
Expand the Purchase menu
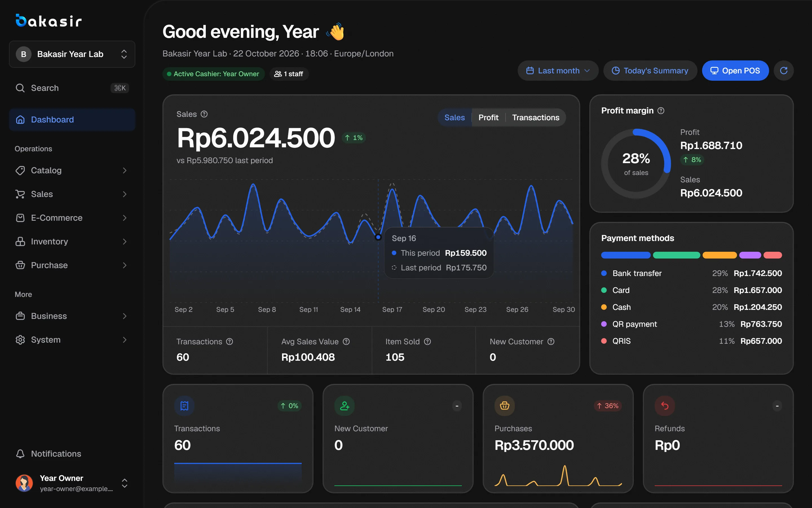click(x=72, y=265)
